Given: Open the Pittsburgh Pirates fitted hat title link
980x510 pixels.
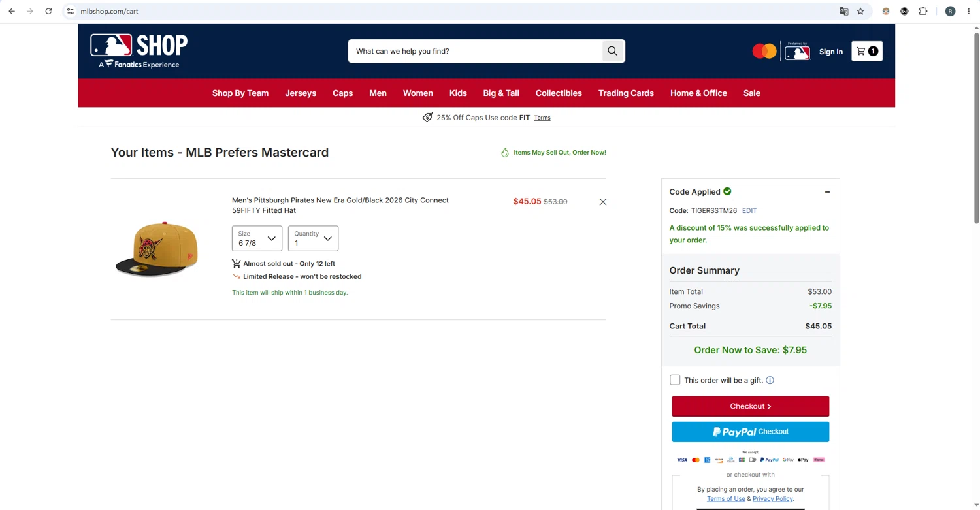Looking at the screenshot, I should coord(340,205).
